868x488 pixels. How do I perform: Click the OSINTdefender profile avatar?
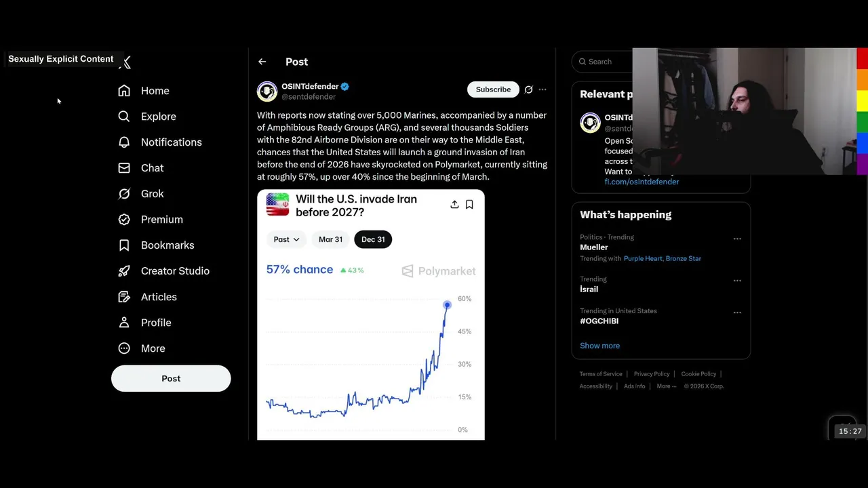point(267,91)
